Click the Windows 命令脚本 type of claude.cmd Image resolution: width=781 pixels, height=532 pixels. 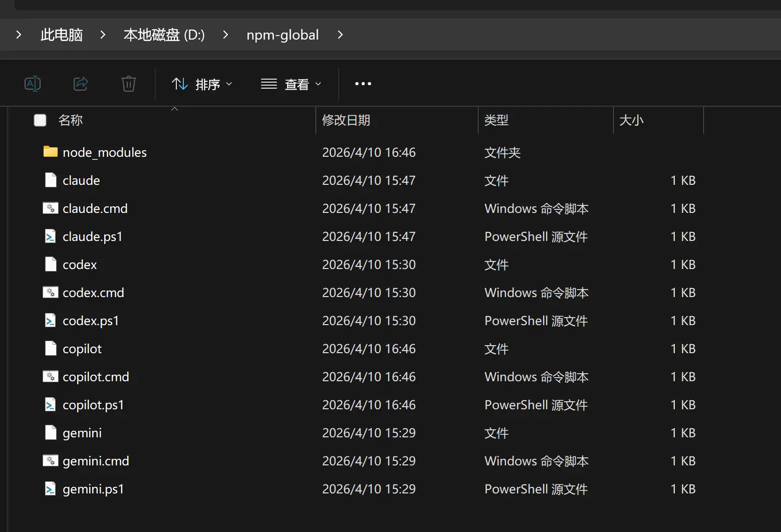(x=537, y=208)
